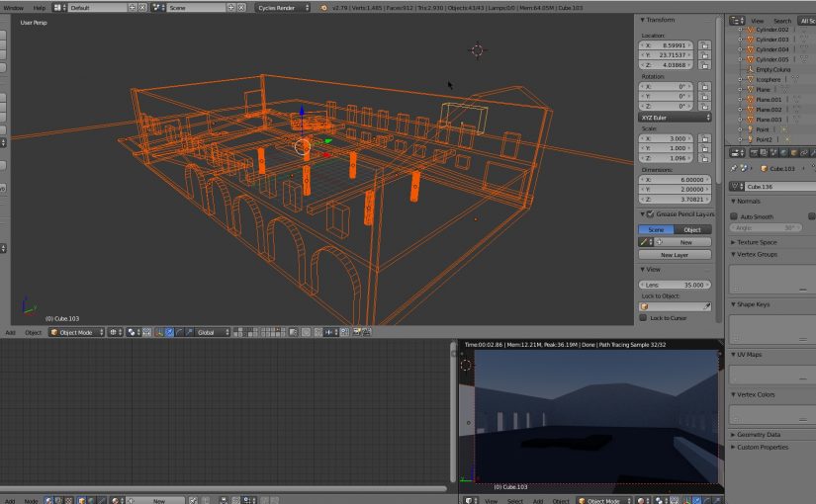Click the New Layer button
This screenshot has height=504, width=816.
tap(674, 255)
